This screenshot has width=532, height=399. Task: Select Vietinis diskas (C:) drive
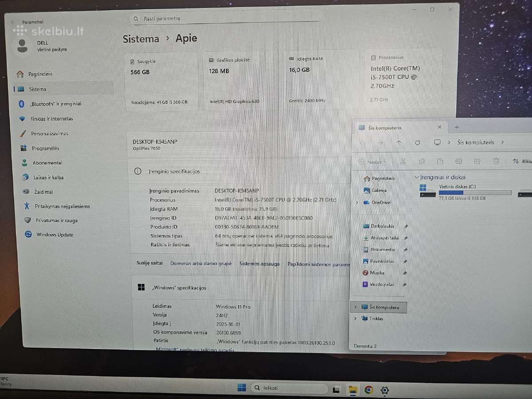coord(465,192)
